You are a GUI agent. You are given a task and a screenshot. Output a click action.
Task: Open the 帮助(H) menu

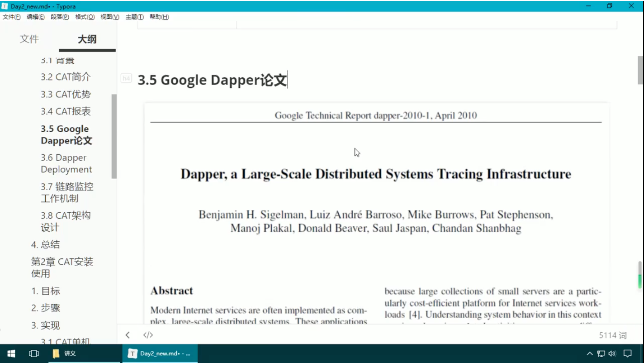[159, 17]
